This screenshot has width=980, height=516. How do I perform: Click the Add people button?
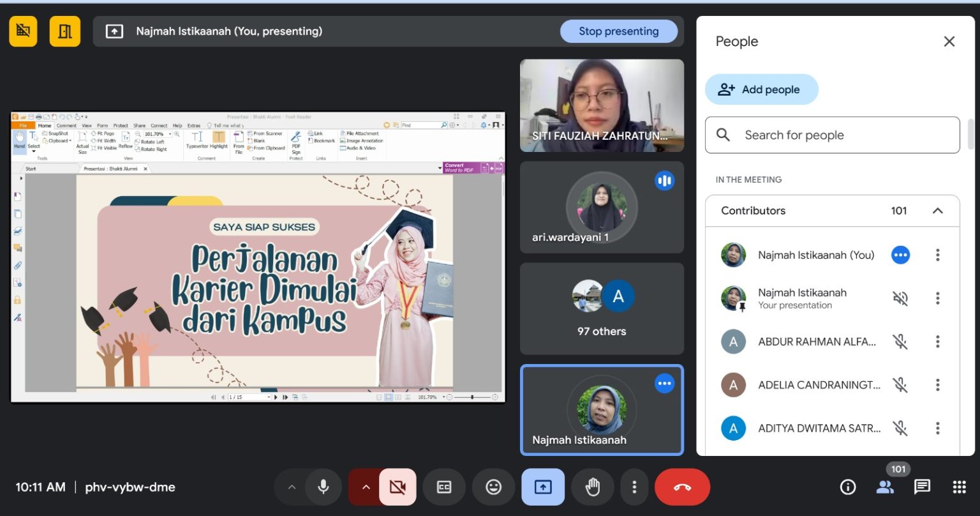pos(761,89)
